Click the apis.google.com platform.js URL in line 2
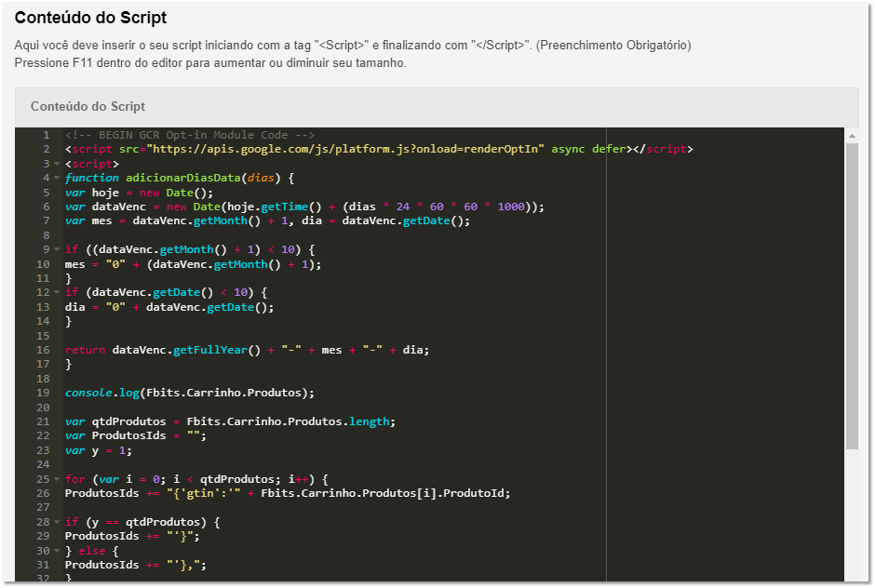The image size is (875, 588). pos(345,149)
